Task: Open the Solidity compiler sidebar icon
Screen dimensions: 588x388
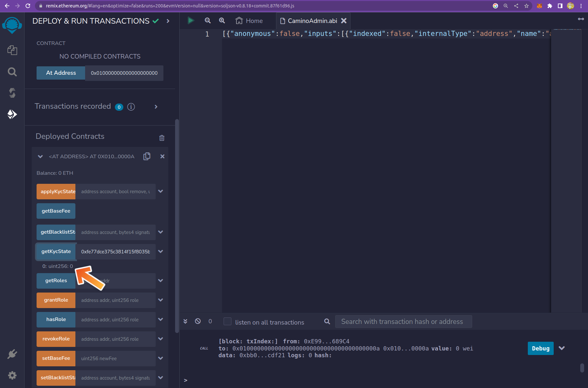Action: click(x=12, y=93)
